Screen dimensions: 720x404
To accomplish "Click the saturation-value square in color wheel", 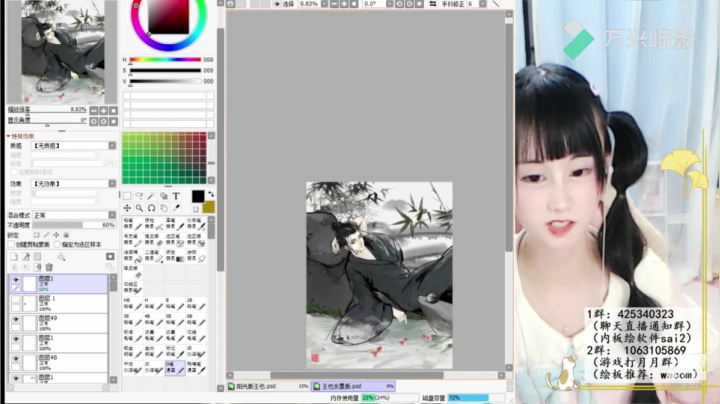I will click(168, 17).
